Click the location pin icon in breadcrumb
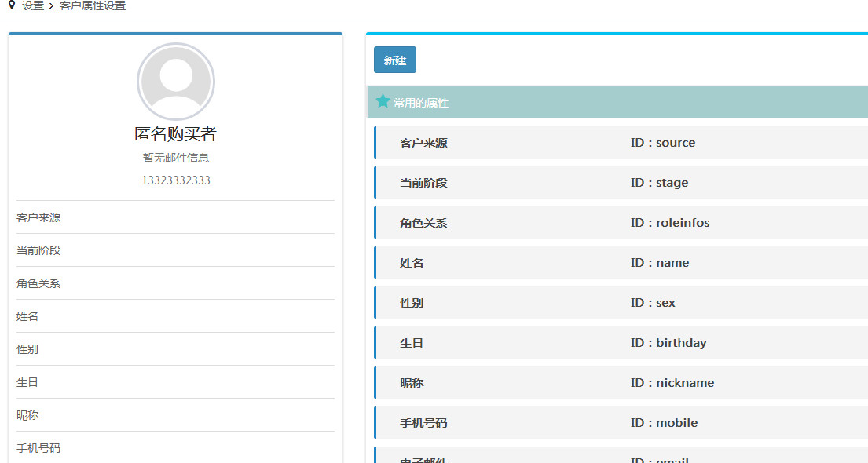The width and height of the screenshot is (868, 463). pos(12,5)
